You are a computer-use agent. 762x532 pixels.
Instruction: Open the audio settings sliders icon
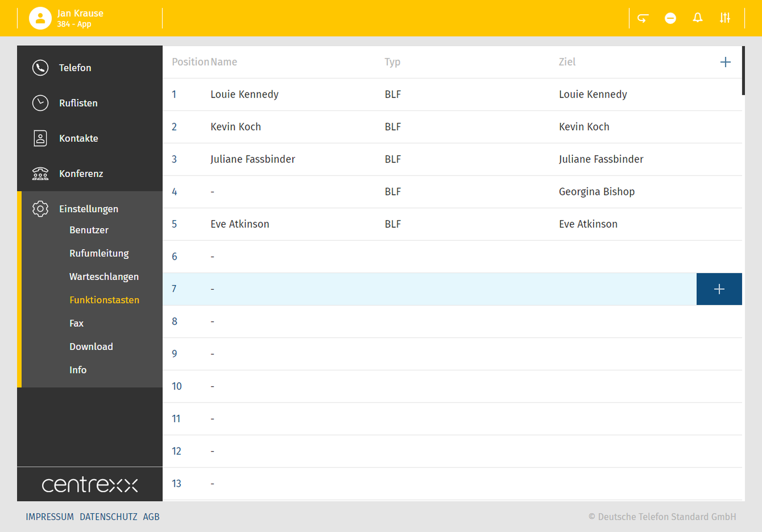pos(725,18)
